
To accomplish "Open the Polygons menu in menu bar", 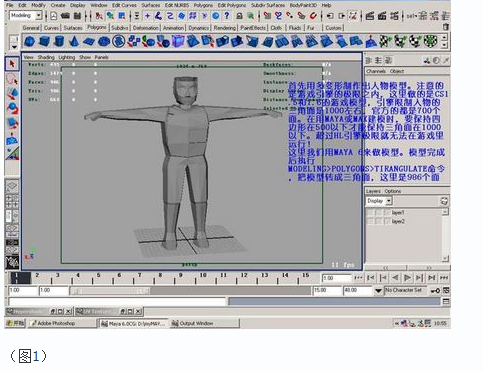I will (203, 5).
